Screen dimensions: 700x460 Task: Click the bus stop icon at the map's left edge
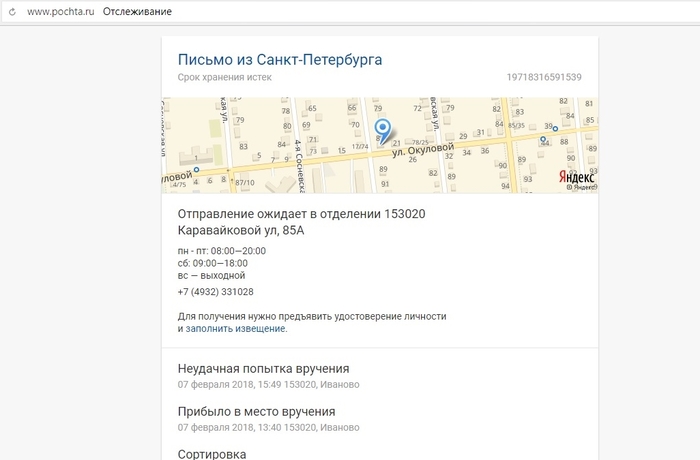point(197,170)
